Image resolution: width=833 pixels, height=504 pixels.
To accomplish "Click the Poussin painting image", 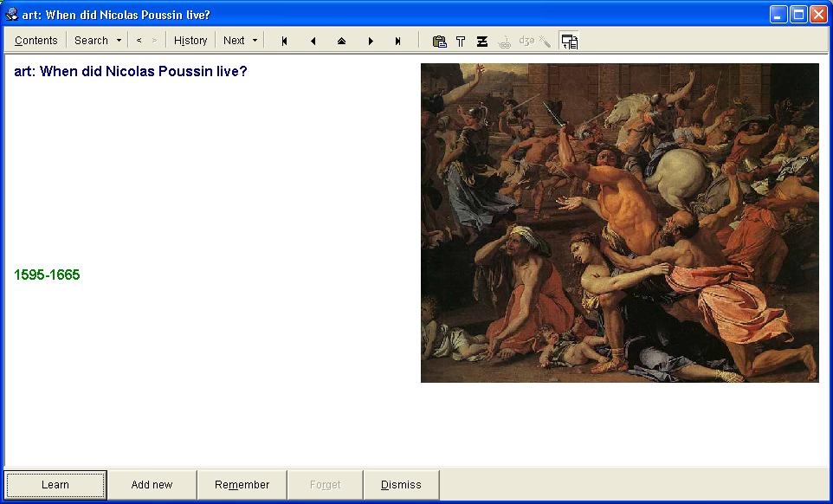I will pyautogui.click(x=619, y=223).
